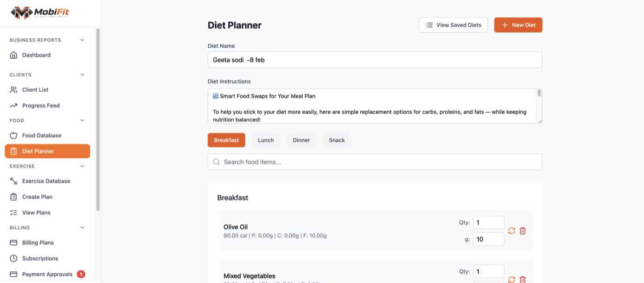Open Dashboard from the sidebar
Viewport: 644px width, 283px height.
(47, 55)
